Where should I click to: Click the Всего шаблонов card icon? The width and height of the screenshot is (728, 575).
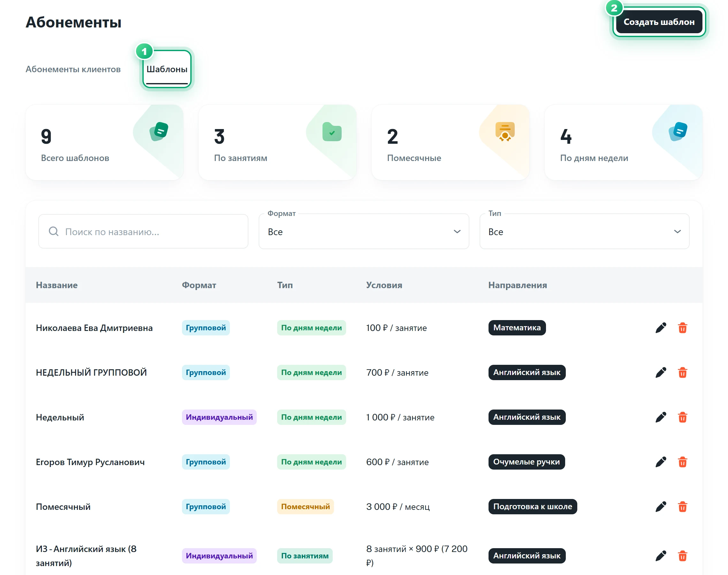point(159,132)
